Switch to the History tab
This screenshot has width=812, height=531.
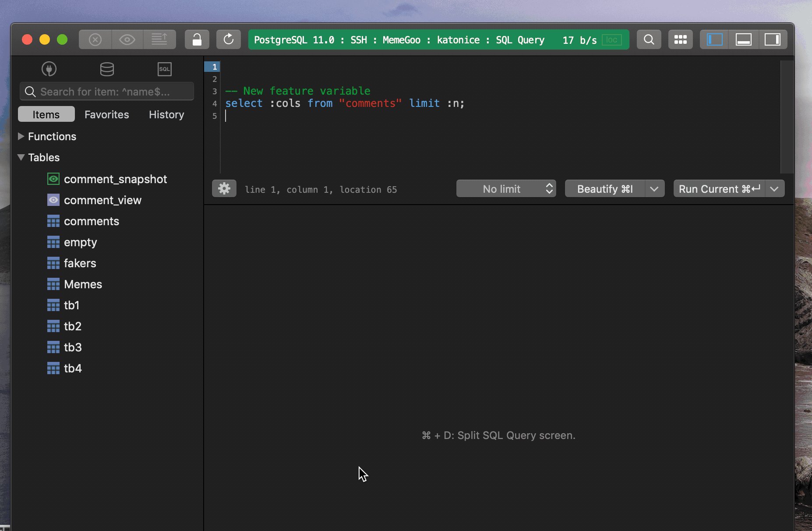166,114
